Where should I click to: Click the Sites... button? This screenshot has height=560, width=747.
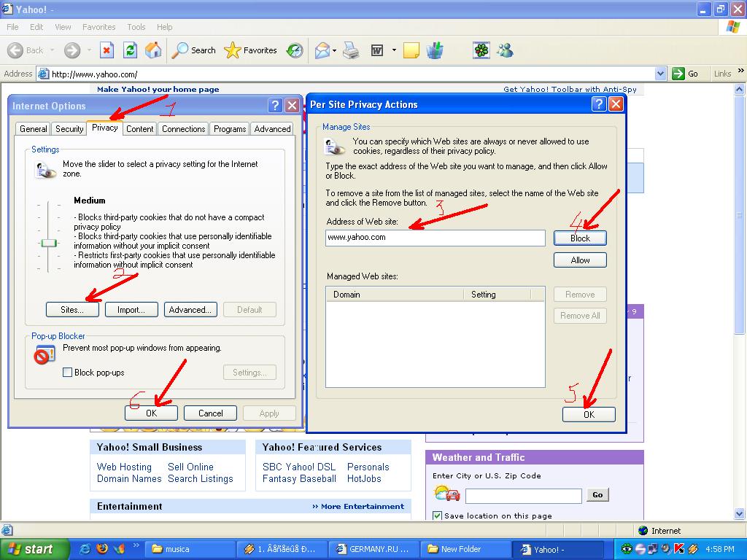[72, 309]
